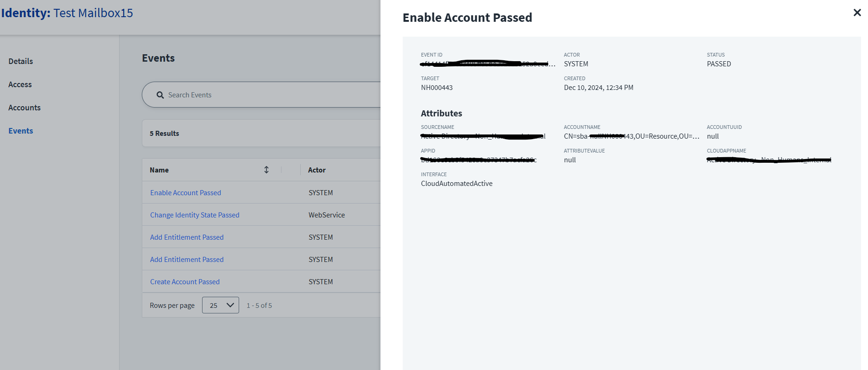This screenshot has height=370, width=868.
Task: Go to the Details section
Action: pyautogui.click(x=21, y=61)
